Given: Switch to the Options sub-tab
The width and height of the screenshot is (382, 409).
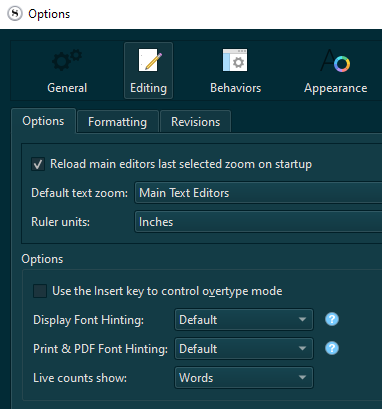Looking at the screenshot, I should point(43,121).
